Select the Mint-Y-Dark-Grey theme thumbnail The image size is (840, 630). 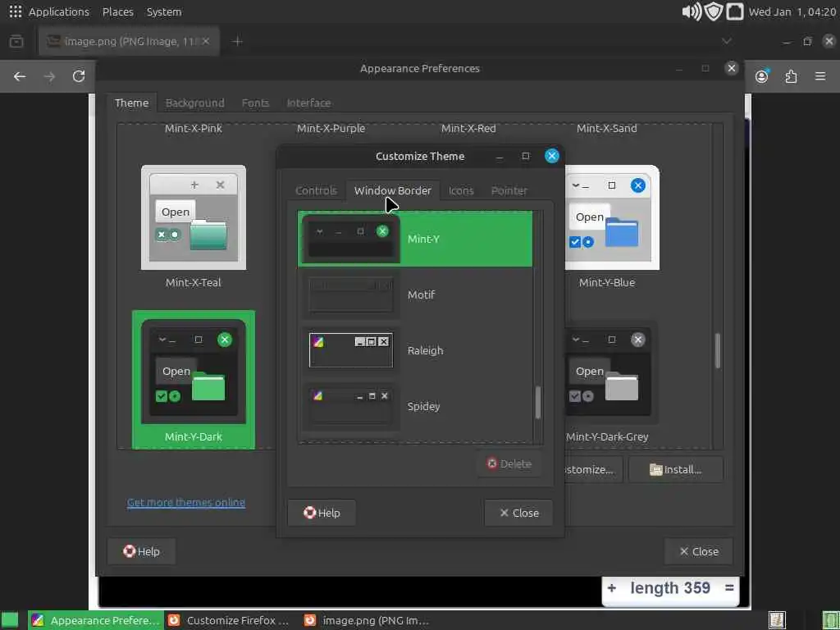612,372
